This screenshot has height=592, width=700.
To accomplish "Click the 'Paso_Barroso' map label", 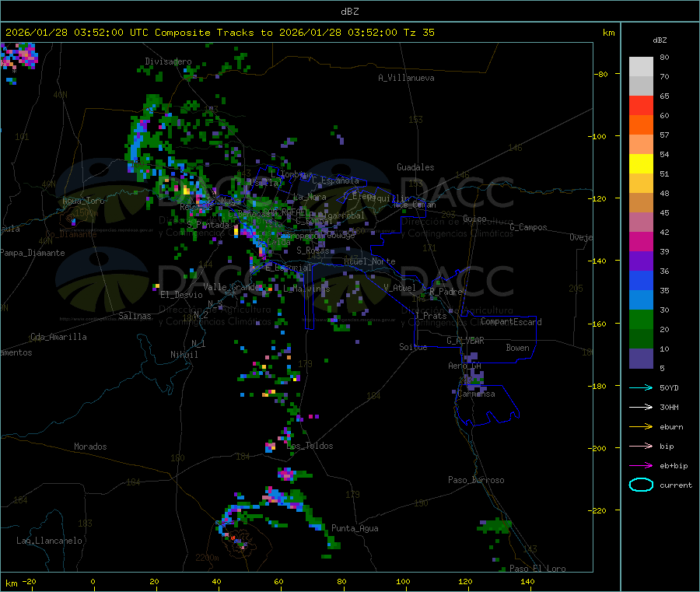I will coord(476,480).
